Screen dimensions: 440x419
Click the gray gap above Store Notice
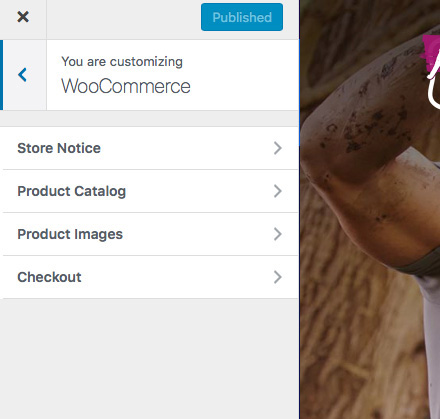coord(149,118)
